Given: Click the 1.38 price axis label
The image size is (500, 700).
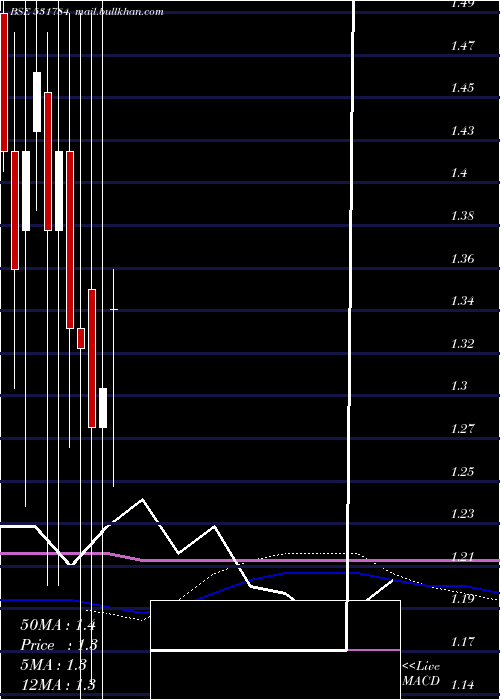Looking at the screenshot, I should click(x=462, y=216).
